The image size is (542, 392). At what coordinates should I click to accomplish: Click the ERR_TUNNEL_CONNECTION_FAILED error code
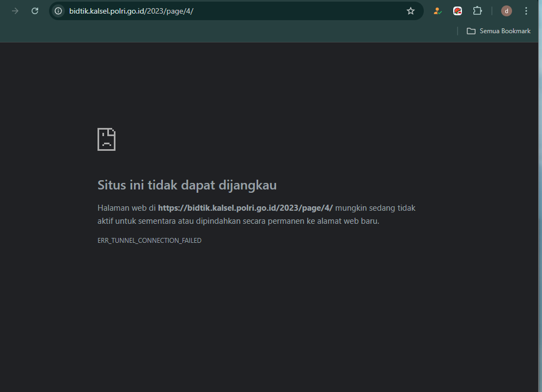pyautogui.click(x=149, y=241)
